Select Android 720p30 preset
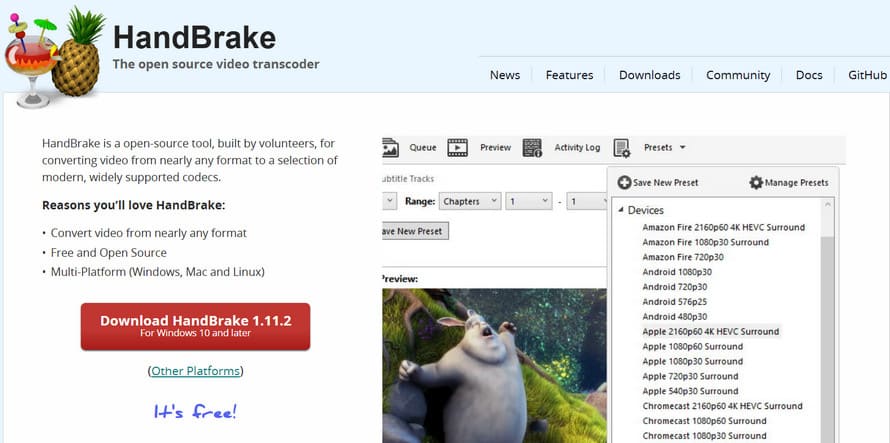 675,287
